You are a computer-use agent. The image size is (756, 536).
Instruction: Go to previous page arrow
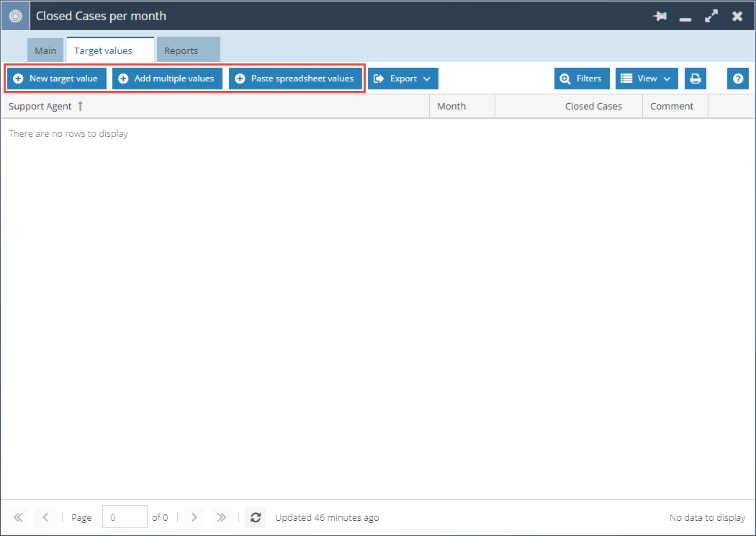tap(45, 517)
